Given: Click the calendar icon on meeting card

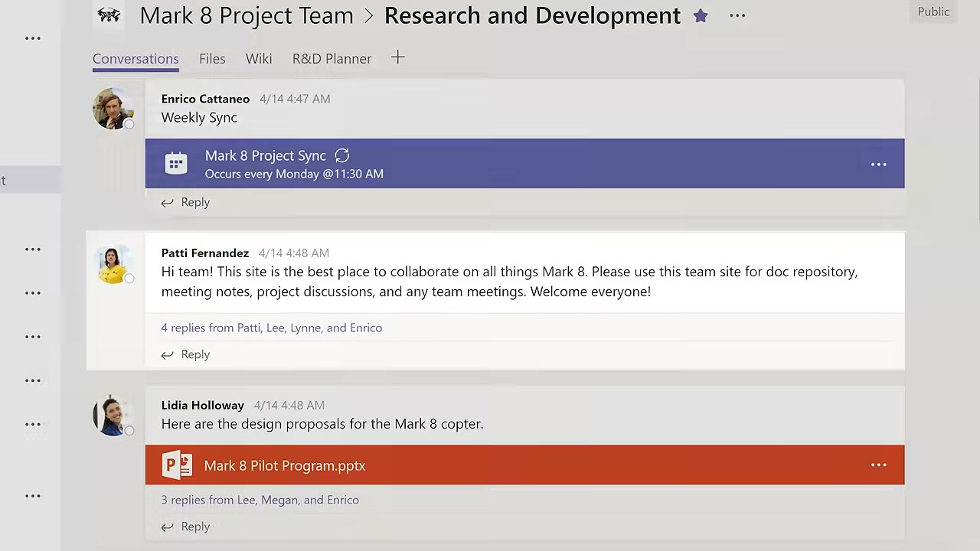Looking at the screenshot, I should coord(176,163).
